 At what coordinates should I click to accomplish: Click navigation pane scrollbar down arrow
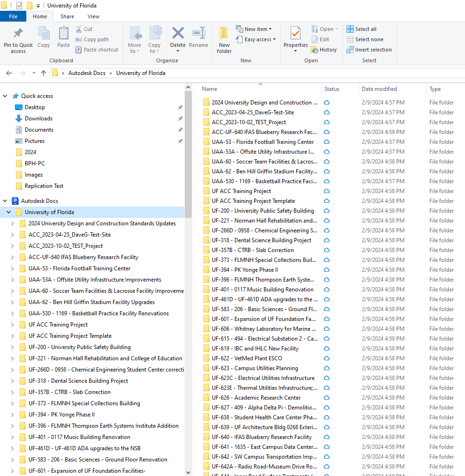point(188,472)
